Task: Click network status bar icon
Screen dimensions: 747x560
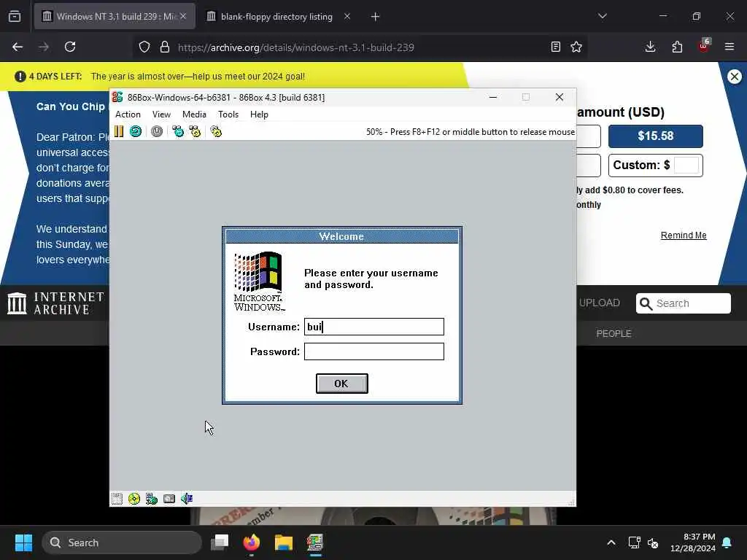Action: (152, 499)
